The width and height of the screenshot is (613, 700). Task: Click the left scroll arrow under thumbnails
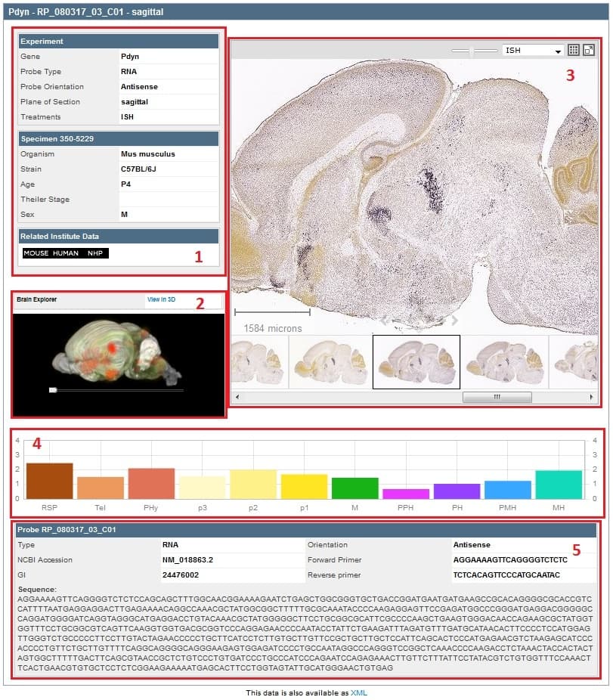pyautogui.click(x=237, y=397)
